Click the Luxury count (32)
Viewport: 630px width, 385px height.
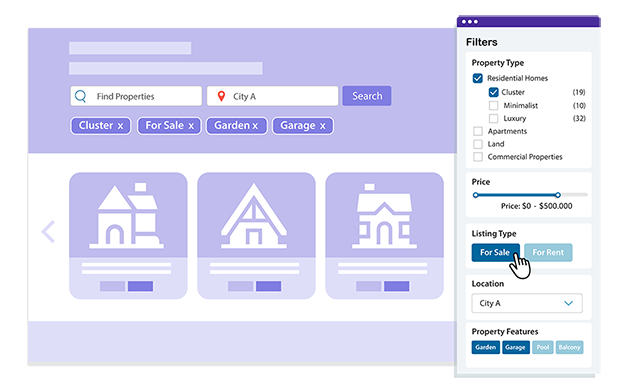[579, 118]
